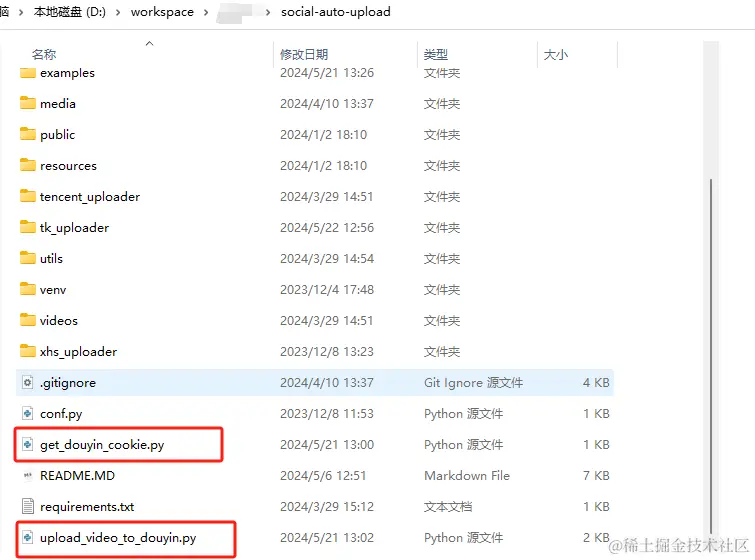Screen dimensions: 755x560
Task: Click the get_douyin_cookie.py file icon
Action: (x=27, y=444)
